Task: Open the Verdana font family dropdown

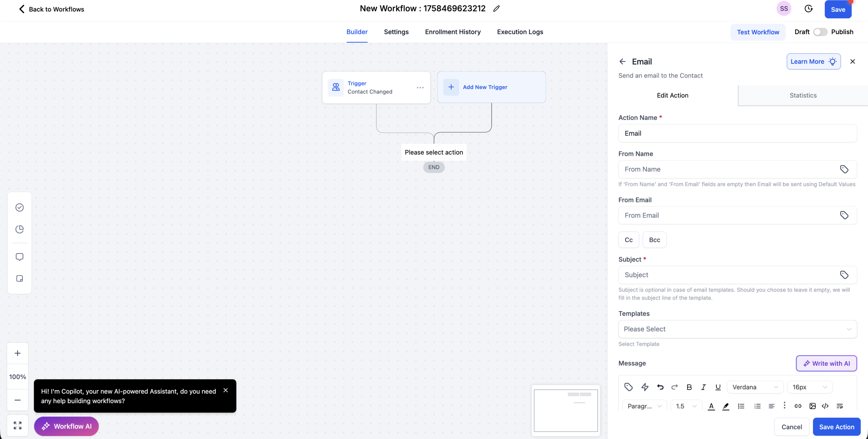Action: click(754, 387)
